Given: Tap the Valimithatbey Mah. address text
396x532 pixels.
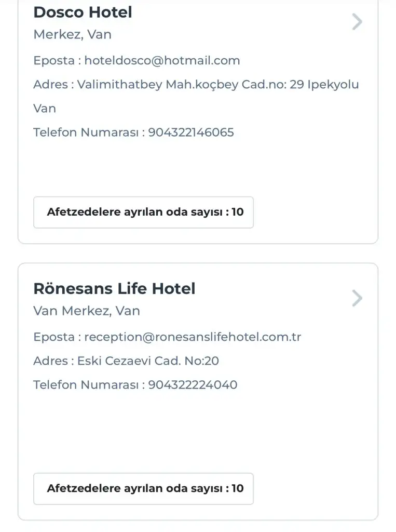Looking at the screenshot, I should [218, 84].
